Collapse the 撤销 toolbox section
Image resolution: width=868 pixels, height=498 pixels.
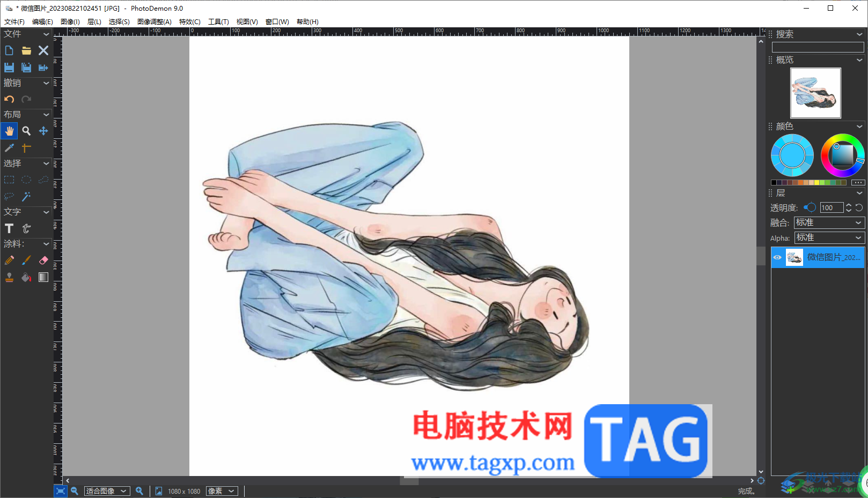46,83
